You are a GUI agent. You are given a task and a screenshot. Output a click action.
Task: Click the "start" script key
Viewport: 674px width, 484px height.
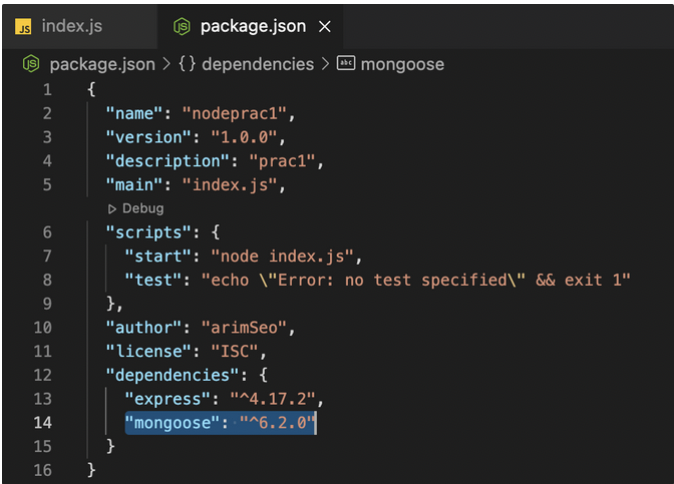(x=158, y=256)
